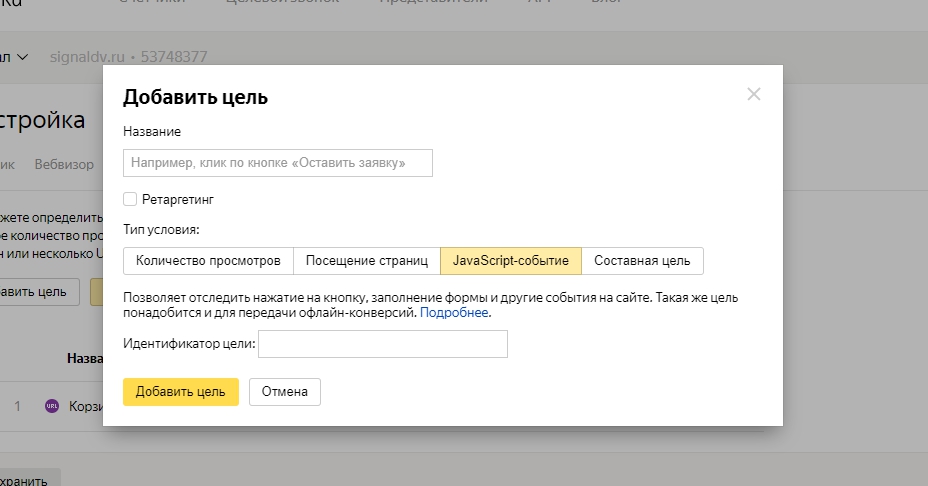
Task: Switch to Составная цель condition type
Action: click(x=642, y=261)
